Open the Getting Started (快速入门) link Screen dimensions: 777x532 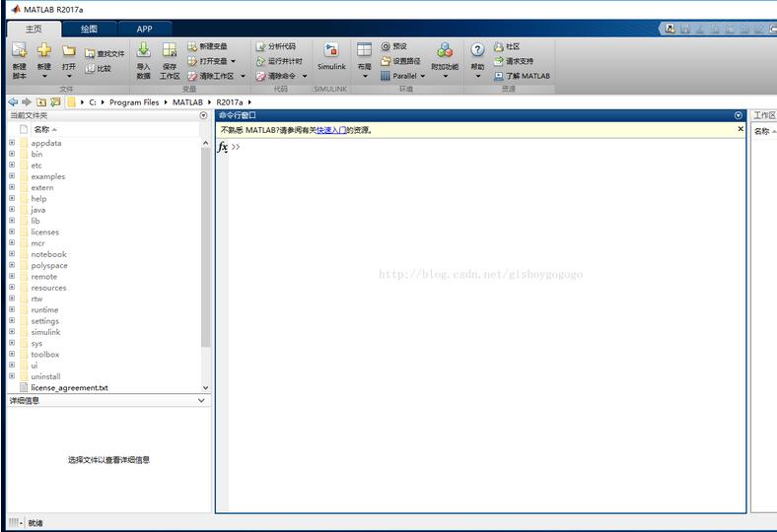(x=331, y=130)
